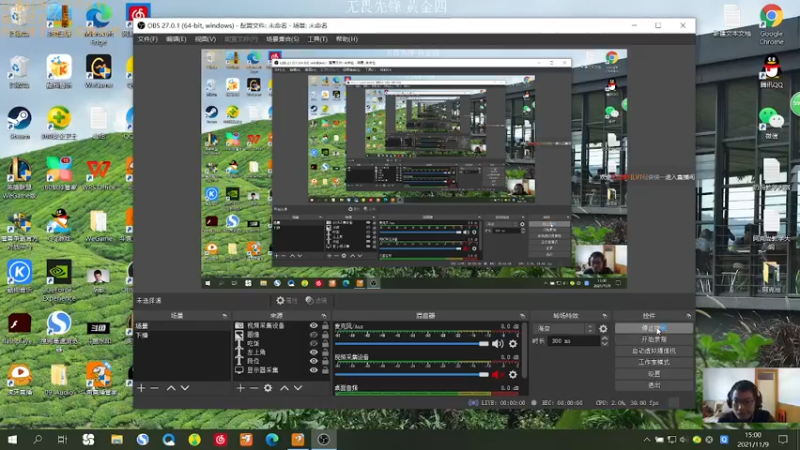Screen dimensions: 800x450
Task: Open GeForce Experience desktop shortcut
Action: (59, 281)
